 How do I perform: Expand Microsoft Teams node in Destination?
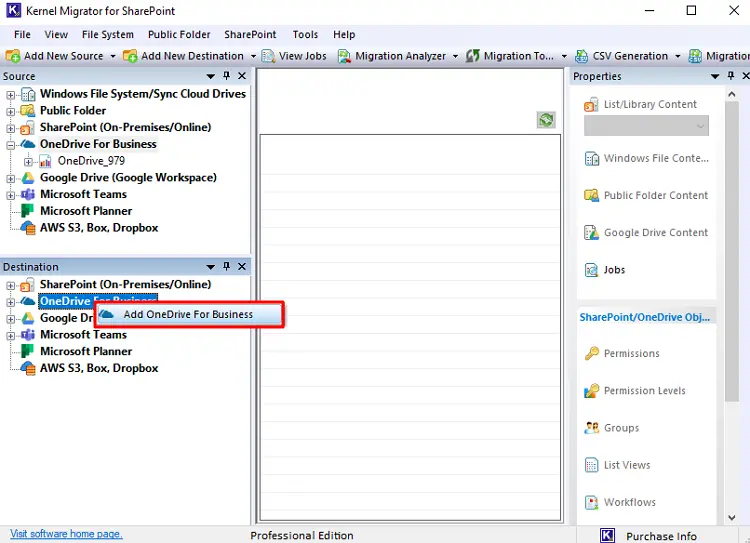11,336
